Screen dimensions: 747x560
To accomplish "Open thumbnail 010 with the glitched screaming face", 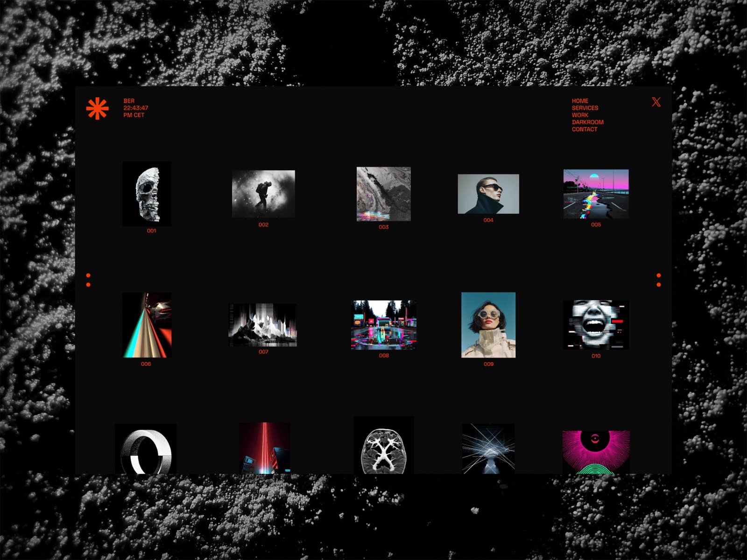I will (x=597, y=325).
